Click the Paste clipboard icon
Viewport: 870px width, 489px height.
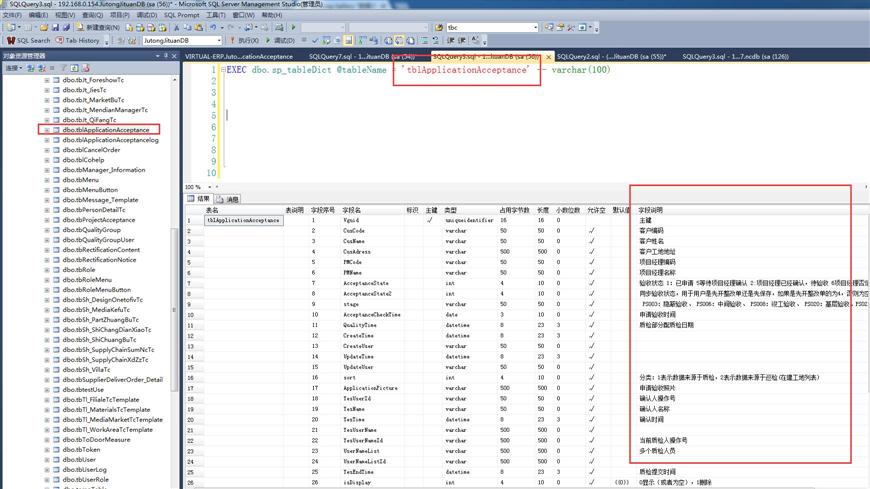(199, 27)
